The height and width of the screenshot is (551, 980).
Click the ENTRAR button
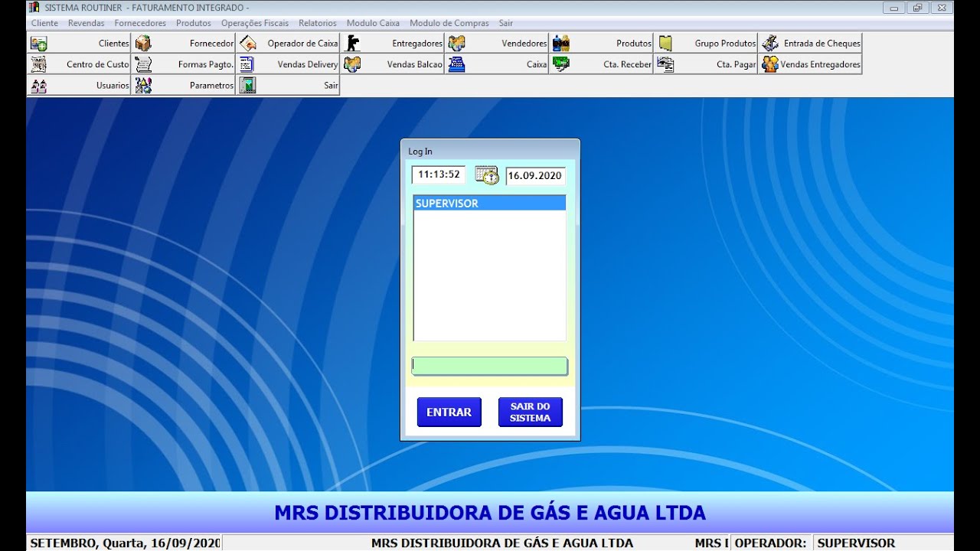[449, 412]
